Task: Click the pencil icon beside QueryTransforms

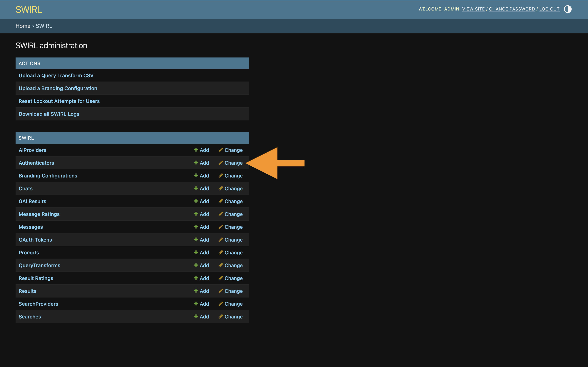Action: click(221, 265)
